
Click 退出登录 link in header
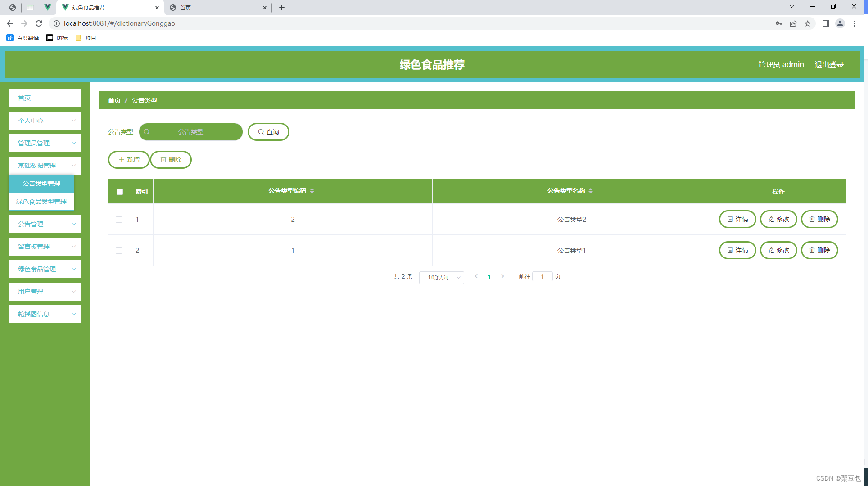[829, 65]
